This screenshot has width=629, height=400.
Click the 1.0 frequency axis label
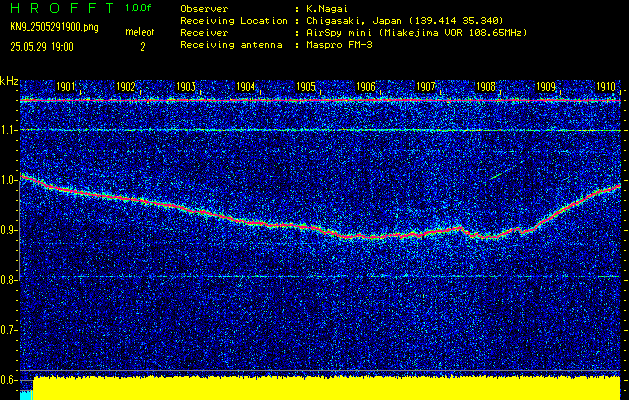8,180
